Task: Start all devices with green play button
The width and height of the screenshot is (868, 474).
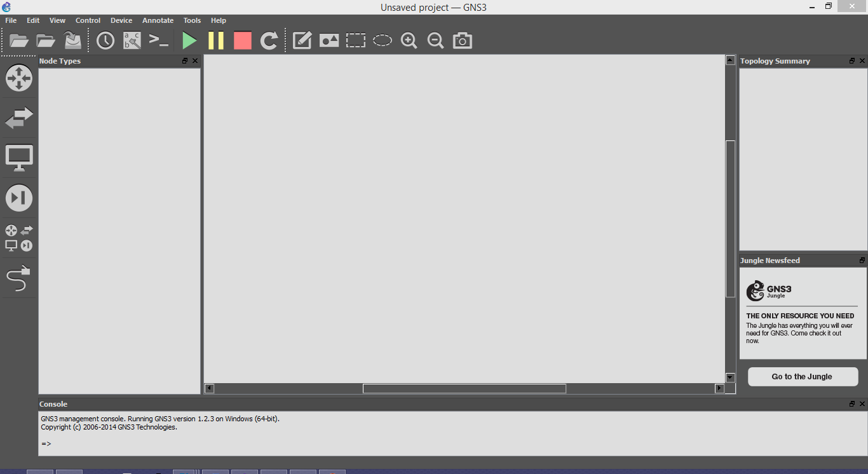Action: 189,41
